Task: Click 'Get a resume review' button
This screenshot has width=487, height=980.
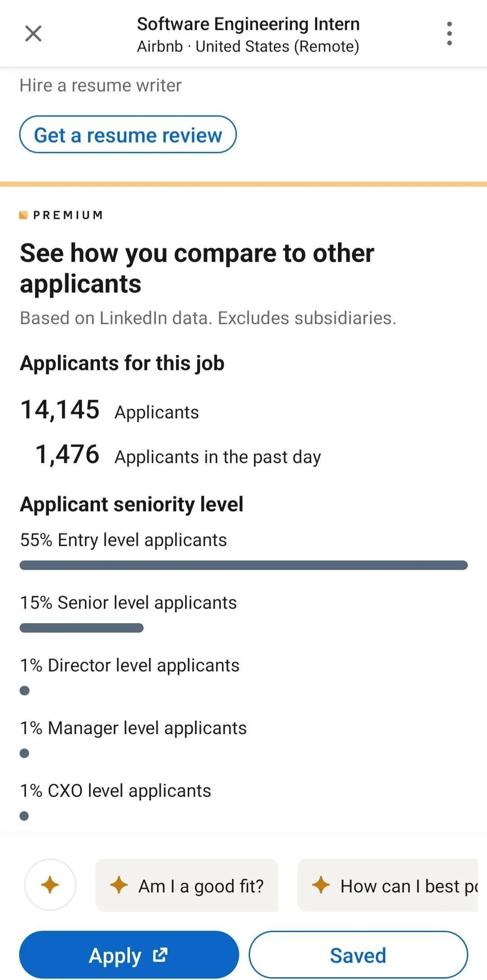Action: tap(128, 135)
